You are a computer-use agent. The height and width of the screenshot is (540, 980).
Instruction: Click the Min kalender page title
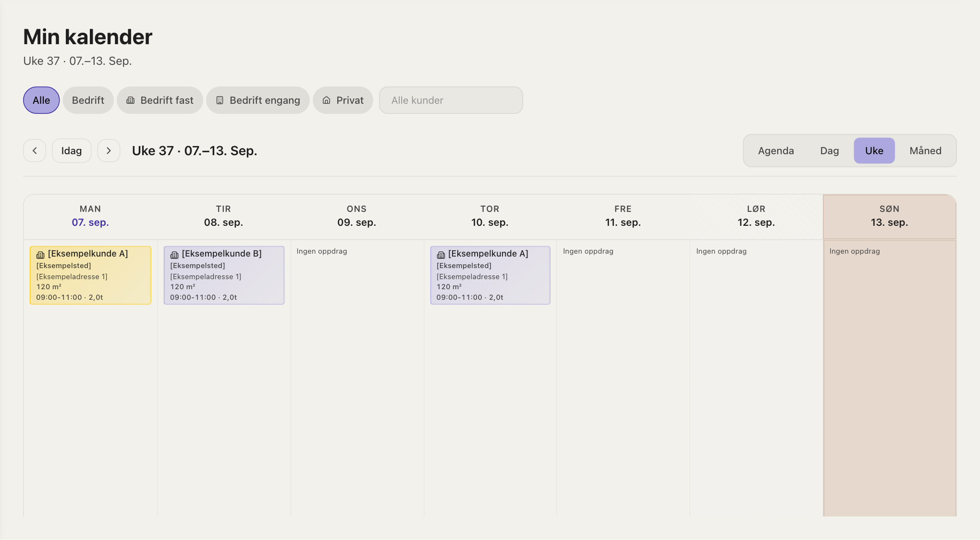coord(88,37)
